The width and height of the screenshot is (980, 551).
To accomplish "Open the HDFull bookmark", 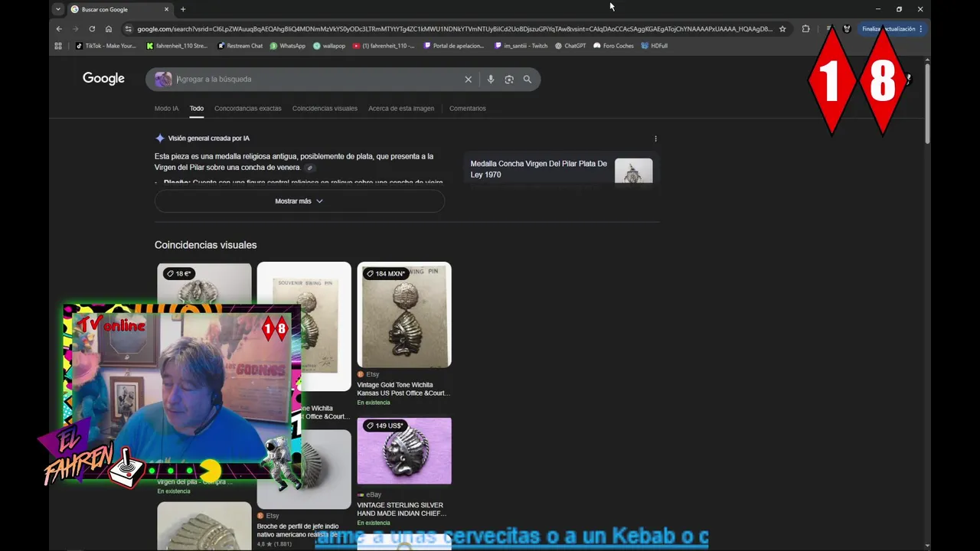I will (655, 46).
